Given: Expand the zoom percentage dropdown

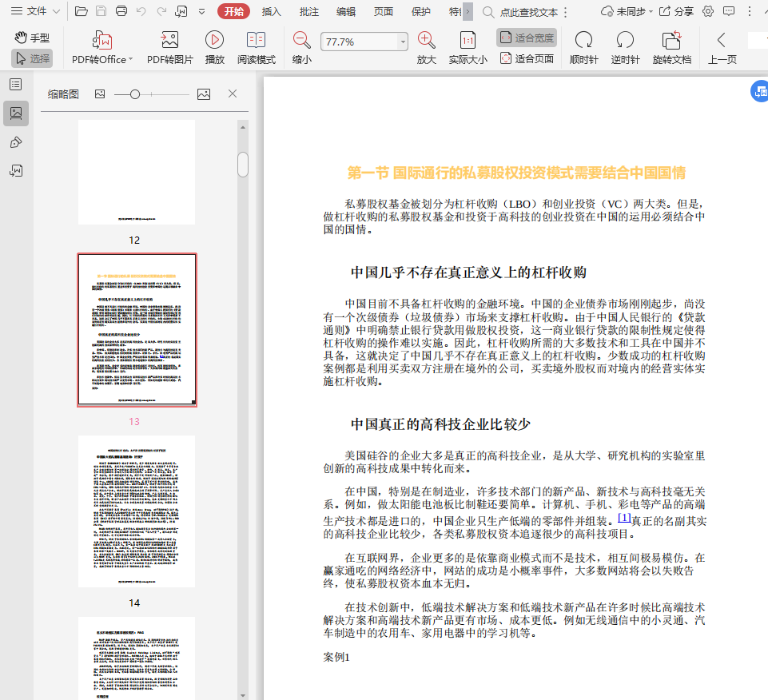Looking at the screenshot, I should coord(403,42).
